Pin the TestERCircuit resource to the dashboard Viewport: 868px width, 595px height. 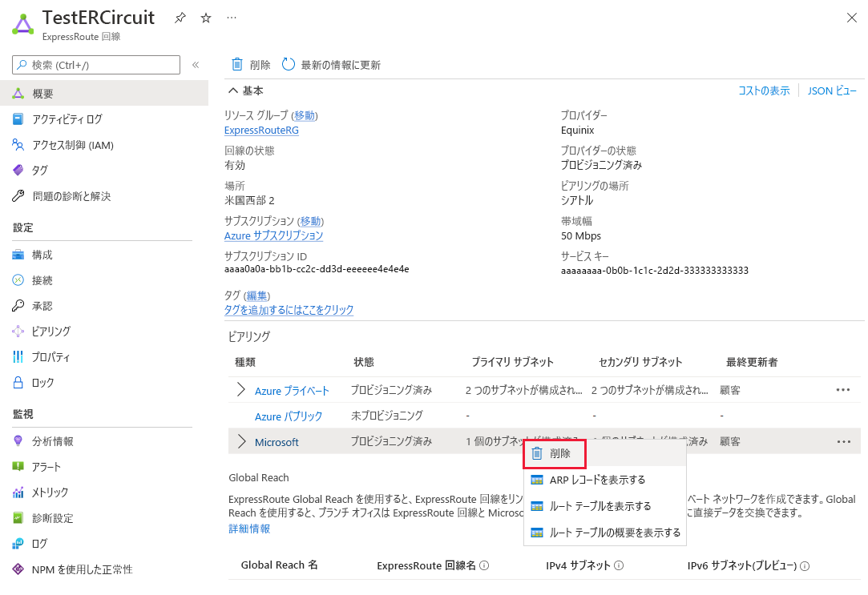180,18
